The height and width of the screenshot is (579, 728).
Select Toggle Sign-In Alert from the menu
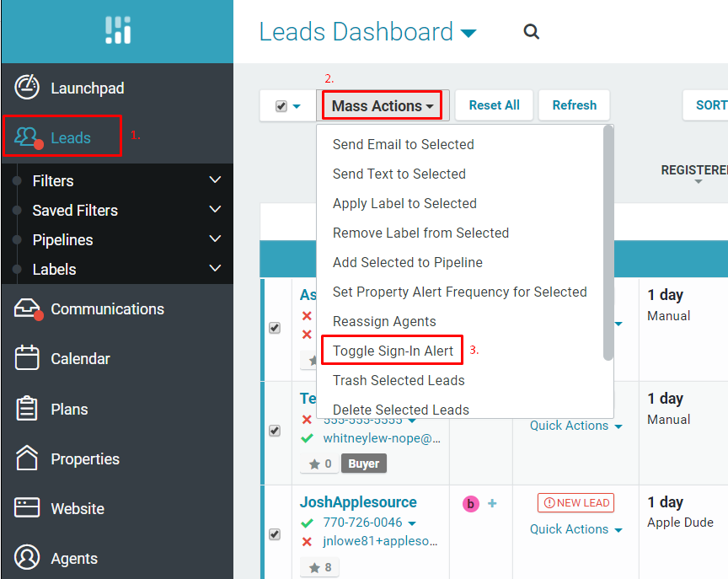[391, 350]
